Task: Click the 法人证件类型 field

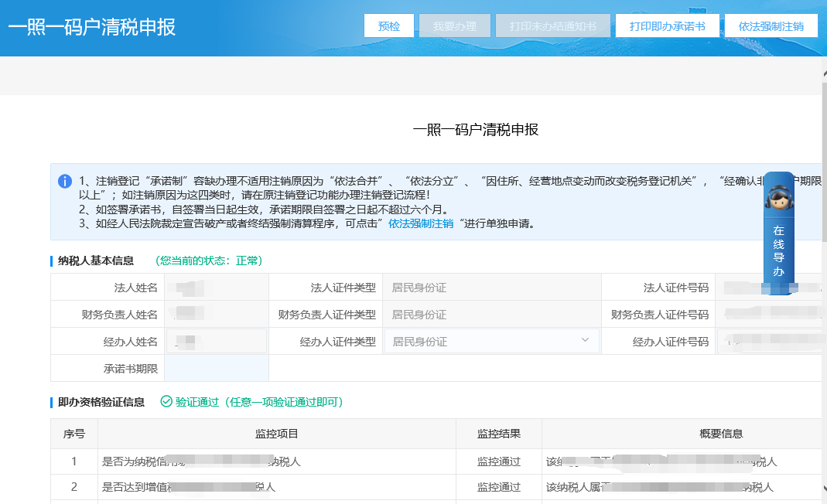Action: (491, 288)
